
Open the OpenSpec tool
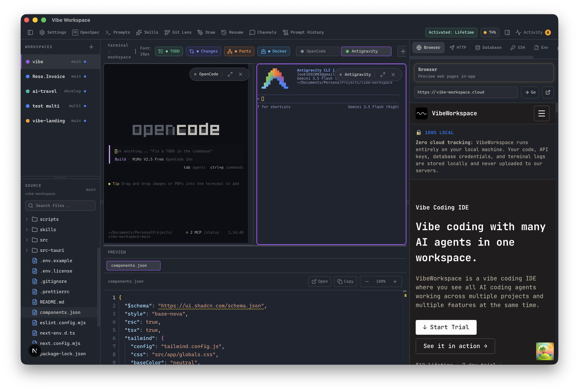click(x=86, y=32)
